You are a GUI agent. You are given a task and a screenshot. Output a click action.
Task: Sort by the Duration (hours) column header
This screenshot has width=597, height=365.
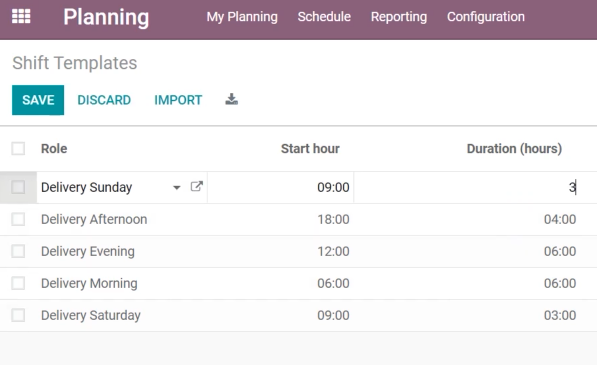tap(514, 148)
